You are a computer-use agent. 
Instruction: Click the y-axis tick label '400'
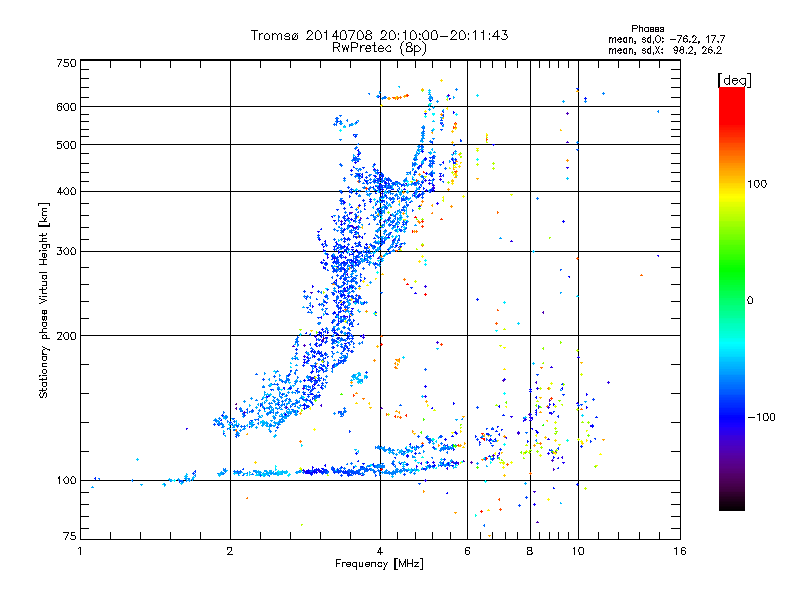click(67, 191)
